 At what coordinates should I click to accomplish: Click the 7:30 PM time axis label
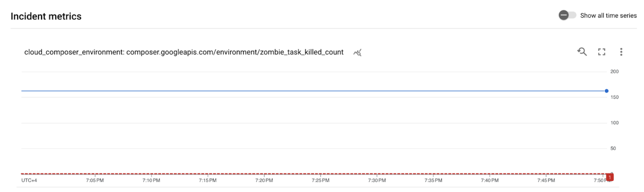click(x=377, y=180)
